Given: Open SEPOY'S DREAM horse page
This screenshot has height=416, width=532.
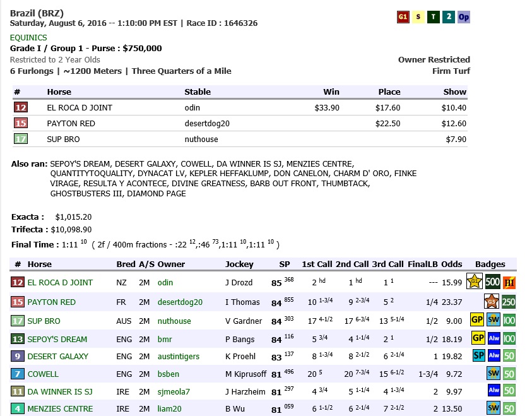Looking at the screenshot, I should (57, 340).
